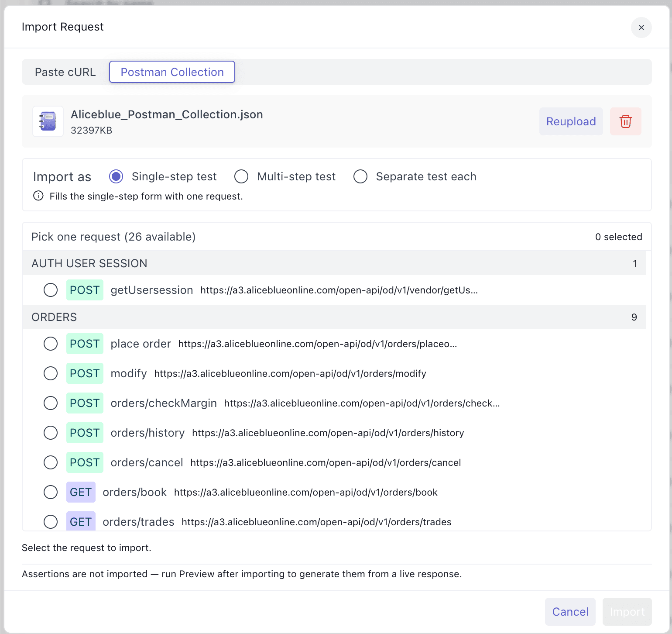The image size is (672, 634).
Task: Select the orders/history request radio button
Action: (x=51, y=433)
